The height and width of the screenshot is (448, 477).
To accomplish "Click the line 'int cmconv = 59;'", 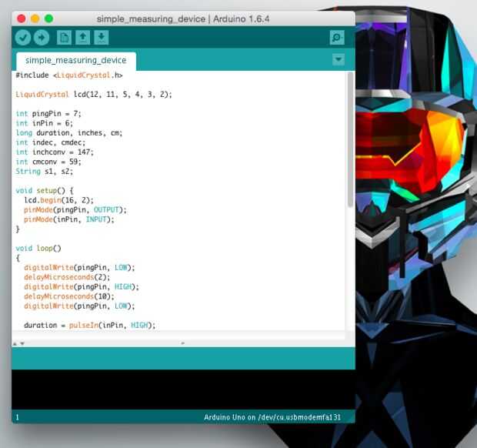I will pyautogui.click(x=48, y=162).
